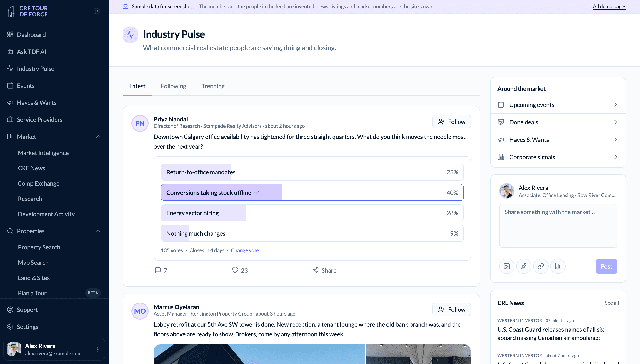Share Priya Nandal's poll post
This screenshot has height=364, width=640.
point(324,270)
